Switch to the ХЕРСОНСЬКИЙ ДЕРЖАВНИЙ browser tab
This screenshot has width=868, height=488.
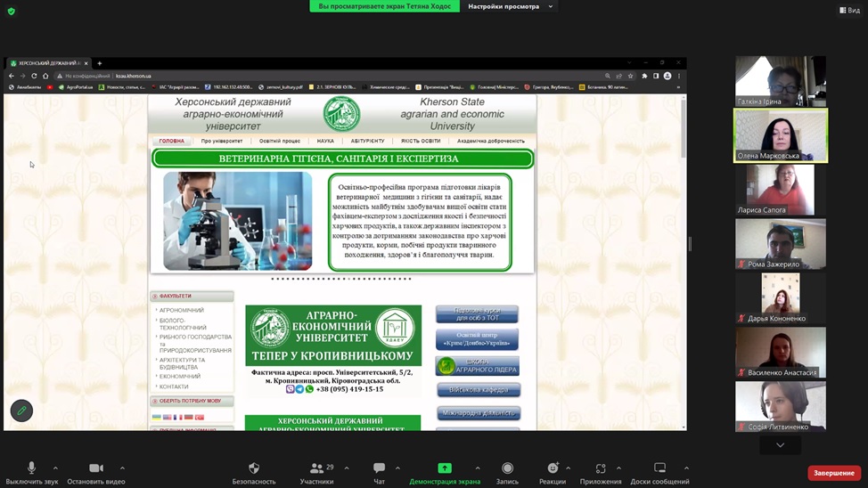(47, 63)
